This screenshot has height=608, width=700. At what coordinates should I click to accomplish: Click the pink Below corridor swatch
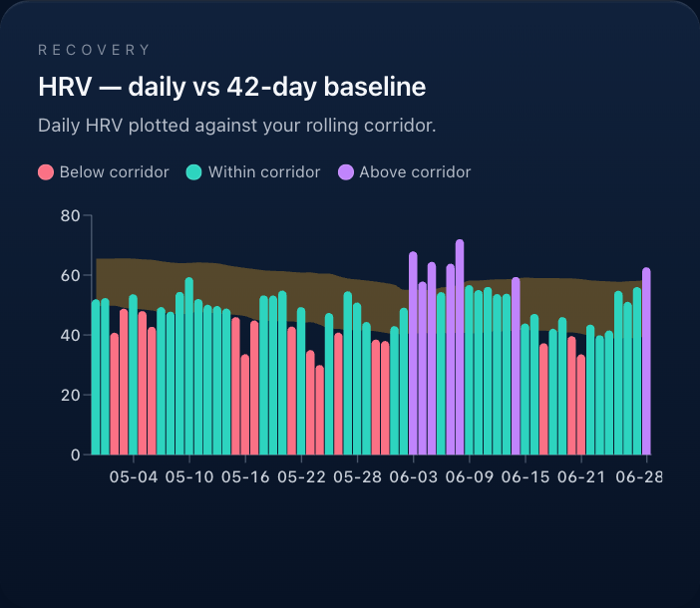point(46,172)
